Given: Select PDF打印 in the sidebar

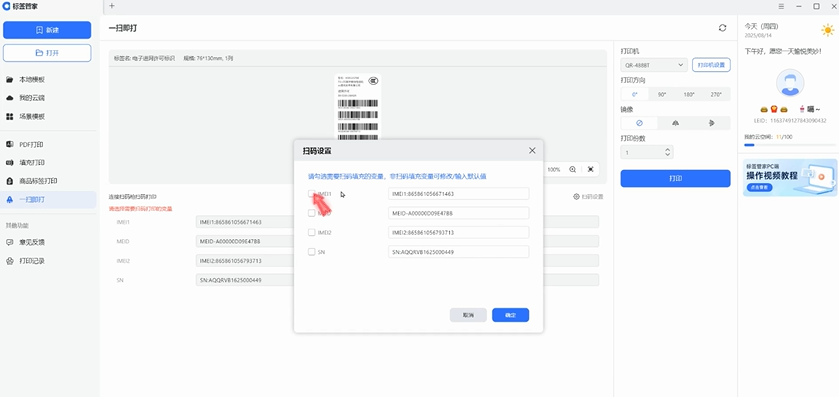Looking at the screenshot, I should [31, 144].
